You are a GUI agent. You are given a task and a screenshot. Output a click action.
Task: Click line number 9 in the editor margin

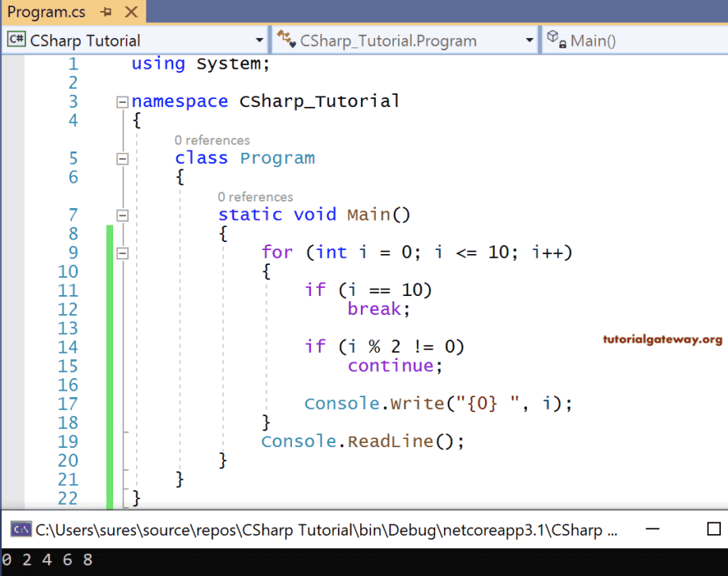coord(73,252)
